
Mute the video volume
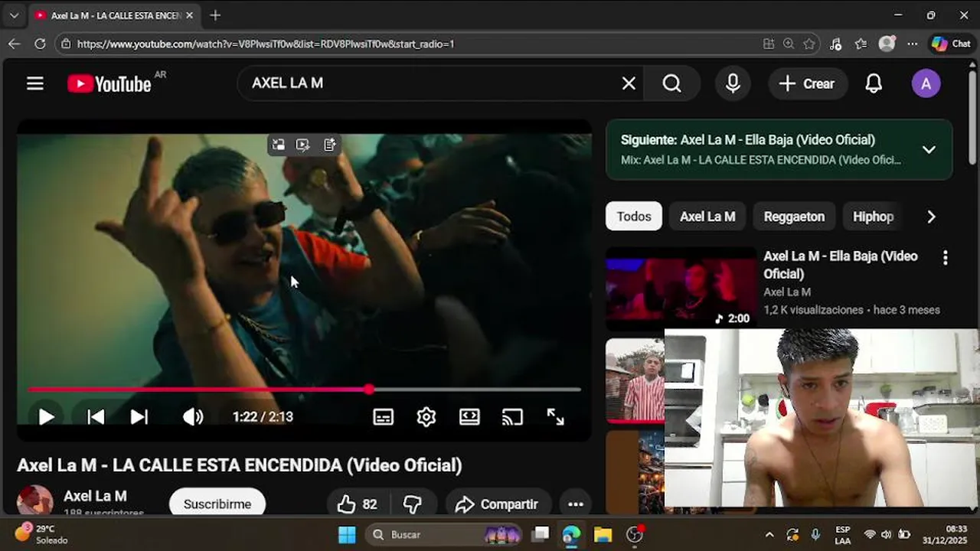pyautogui.click(x=193, y=417)
